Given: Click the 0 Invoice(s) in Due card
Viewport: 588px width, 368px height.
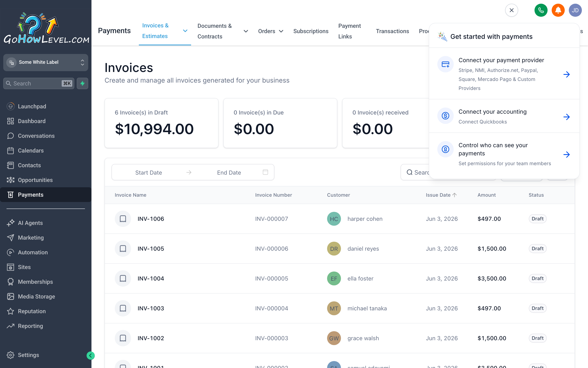Looking at the screenshot, I should [280, 123].
